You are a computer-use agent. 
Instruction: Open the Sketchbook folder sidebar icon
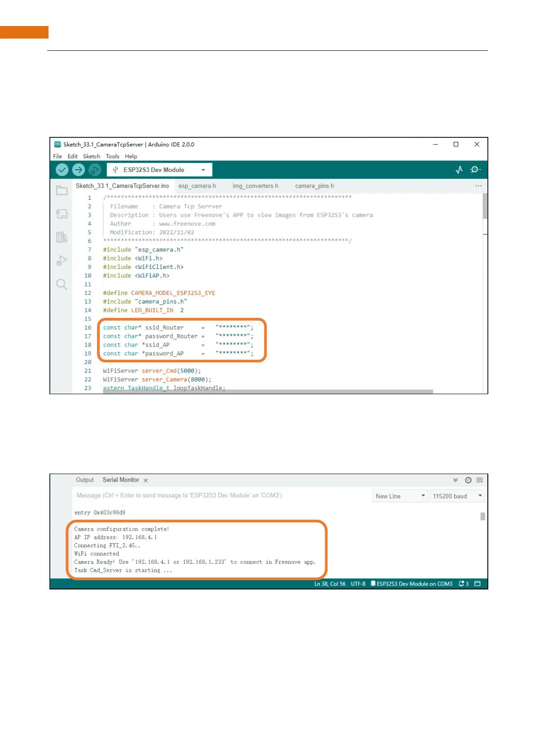click(62, 190)
